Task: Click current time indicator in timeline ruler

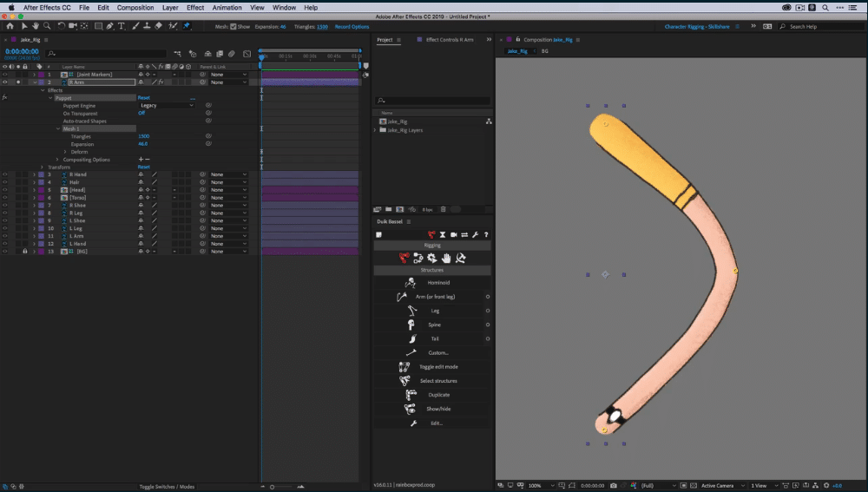Action: click(x=262, y=56)
